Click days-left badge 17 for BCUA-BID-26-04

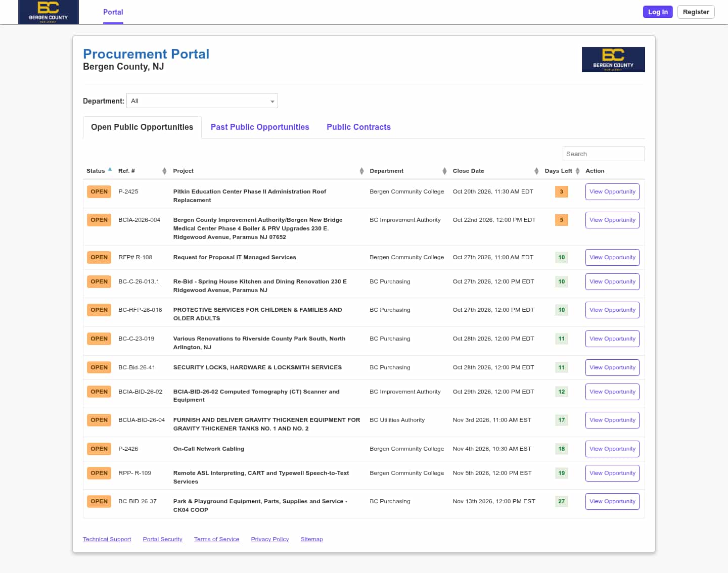(x=561, y=420)
